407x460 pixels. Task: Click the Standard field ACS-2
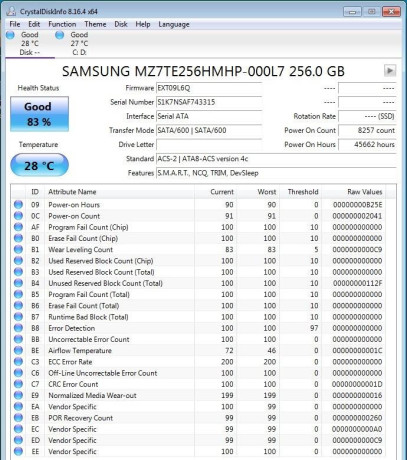tap(276, 159)
